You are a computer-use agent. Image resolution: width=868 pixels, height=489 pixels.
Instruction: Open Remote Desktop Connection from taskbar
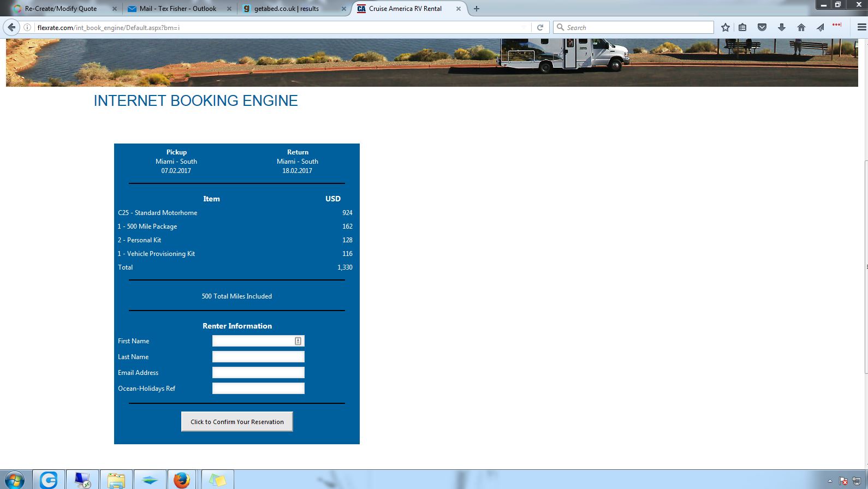pyautogui.click(x=82, y=480)
